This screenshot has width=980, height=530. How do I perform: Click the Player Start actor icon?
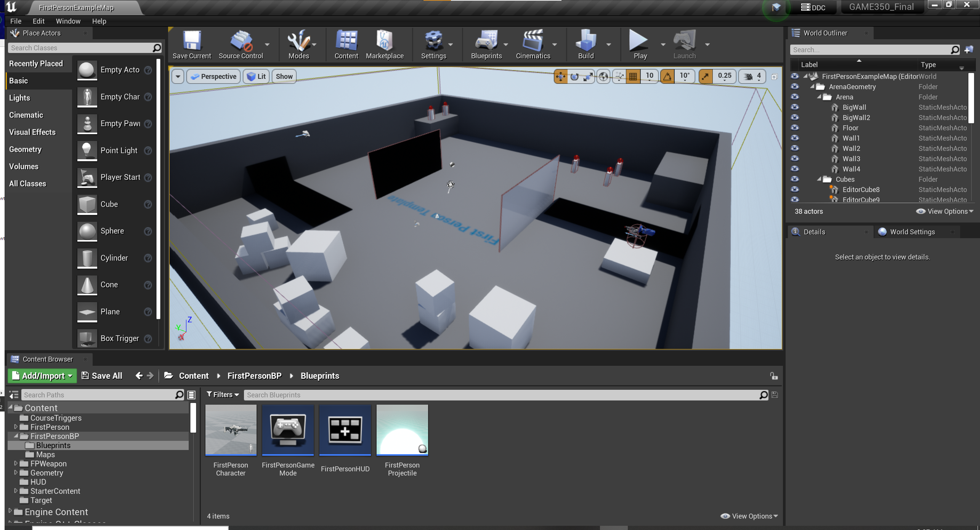coord(87,177)
